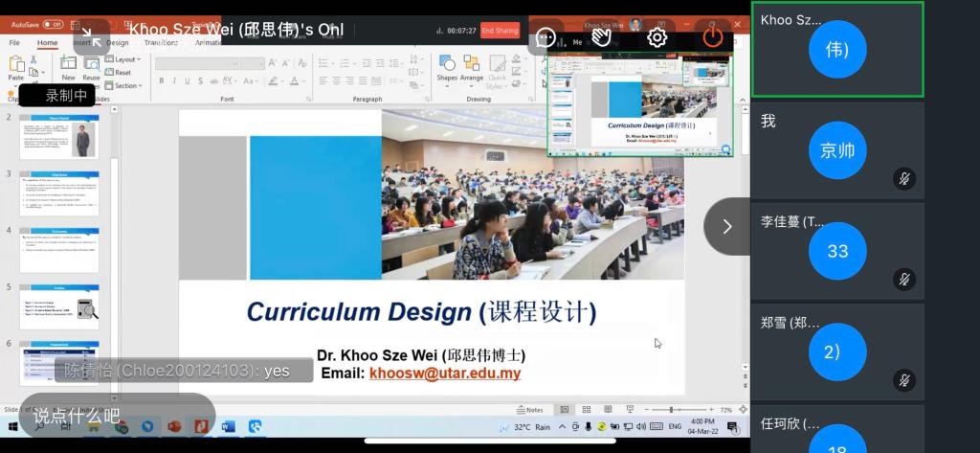Choose text highlight color pen
The height and width of the screenshot is (453, 980).
[x=274, y=80]
